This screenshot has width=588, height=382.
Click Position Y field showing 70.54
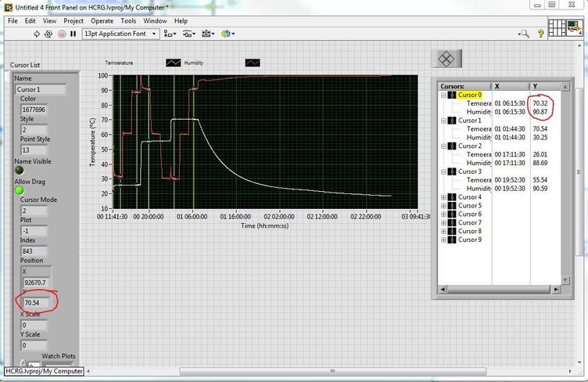[35, 303]
